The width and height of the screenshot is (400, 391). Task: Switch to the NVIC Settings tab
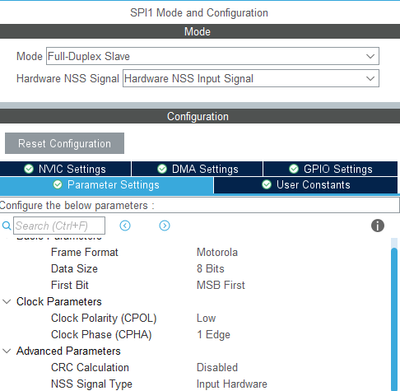65,169
